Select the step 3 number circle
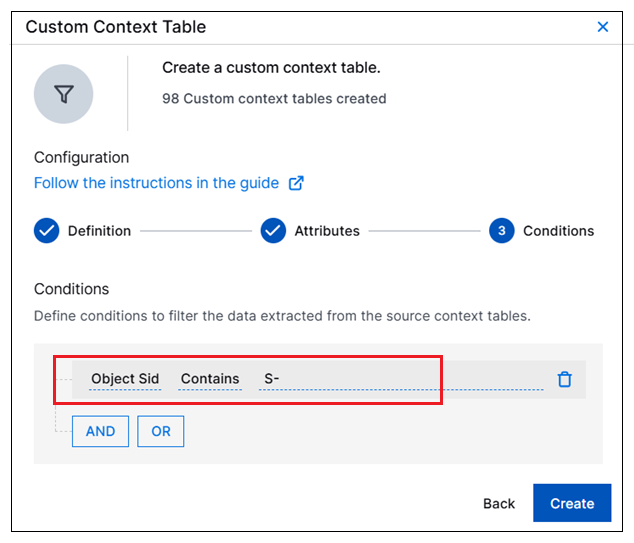The image size is (634, 543). pyautogui.click(x=501, y=231)
